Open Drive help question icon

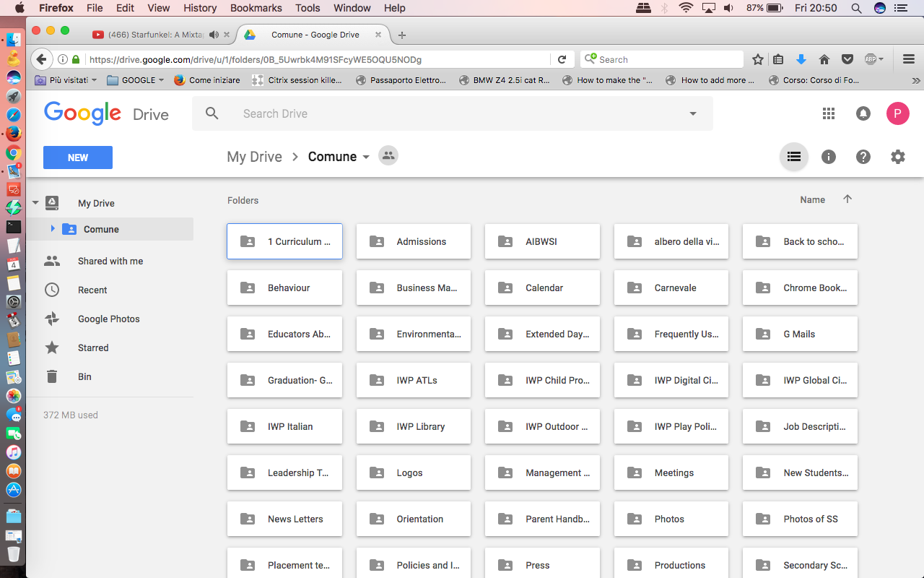(863, 157)
